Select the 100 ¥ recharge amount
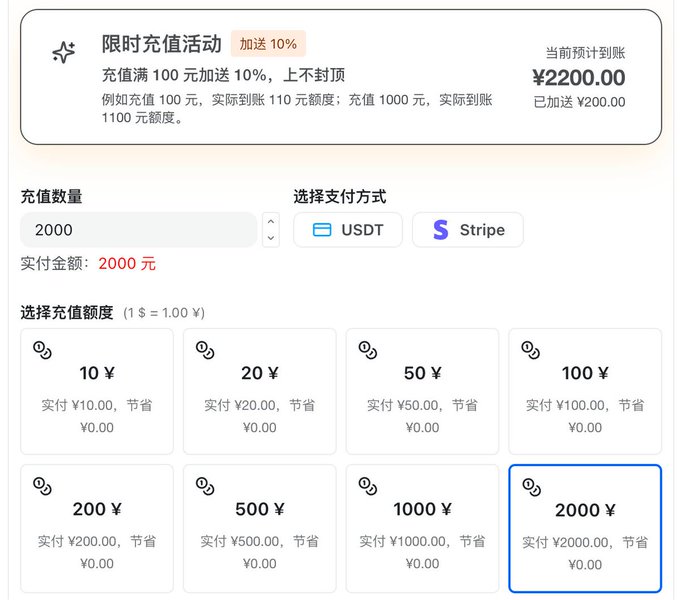Viewport: 680px width, 600px height. pyautogui.click(x=585, y=391)
